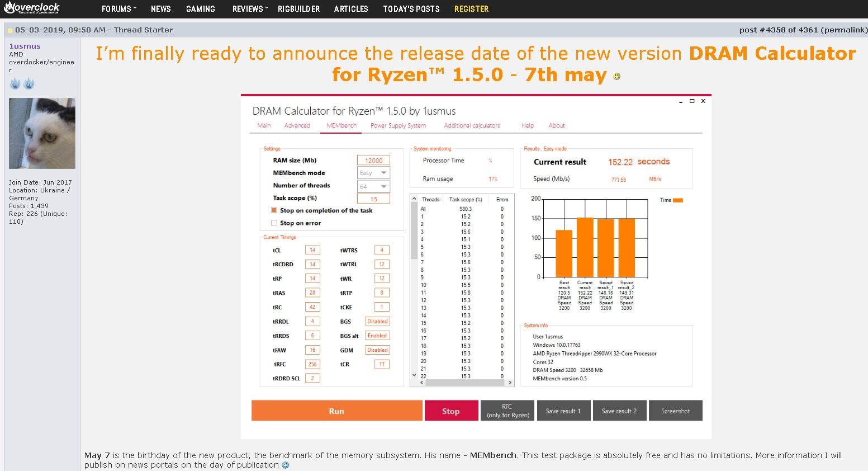The height and width of the screenshot is (471, 868).
Task: Click the tRFC value 256 box
Action: click(312, 364)
